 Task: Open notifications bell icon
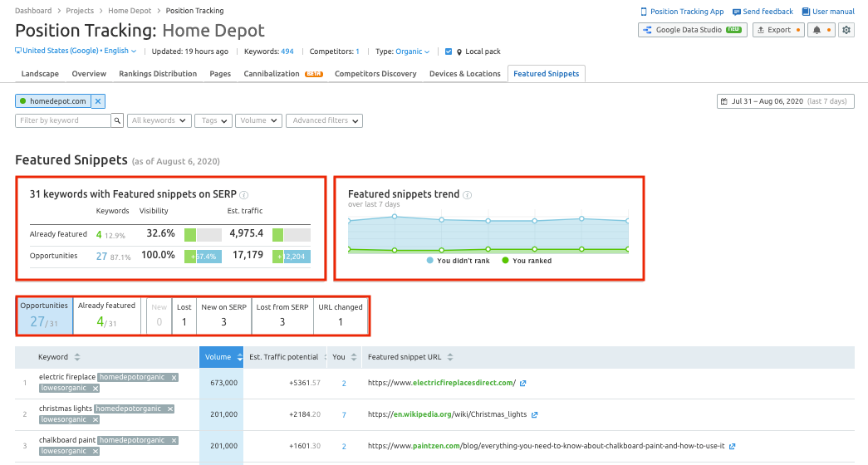click(821, 30)
